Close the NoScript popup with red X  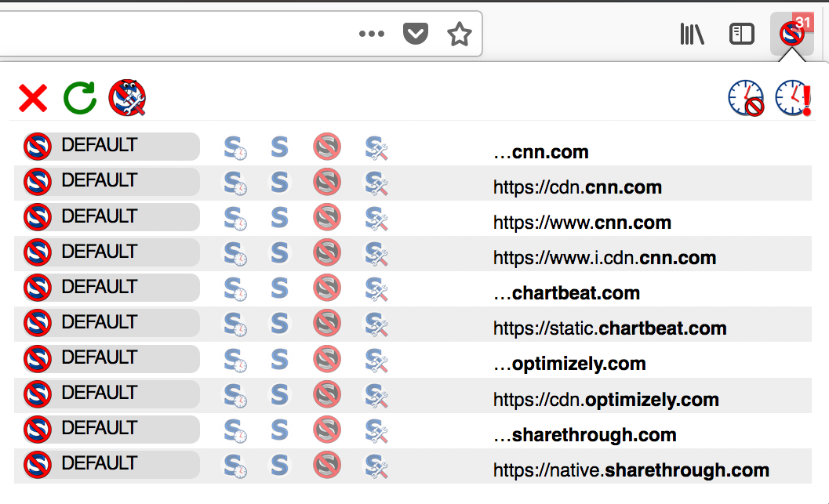[x=33, y=98]
